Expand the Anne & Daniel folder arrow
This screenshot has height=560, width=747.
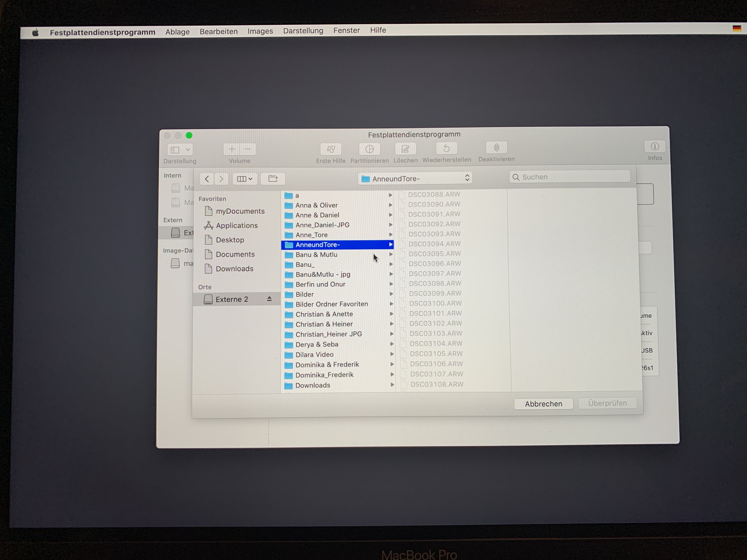click(x=391, y=215)
